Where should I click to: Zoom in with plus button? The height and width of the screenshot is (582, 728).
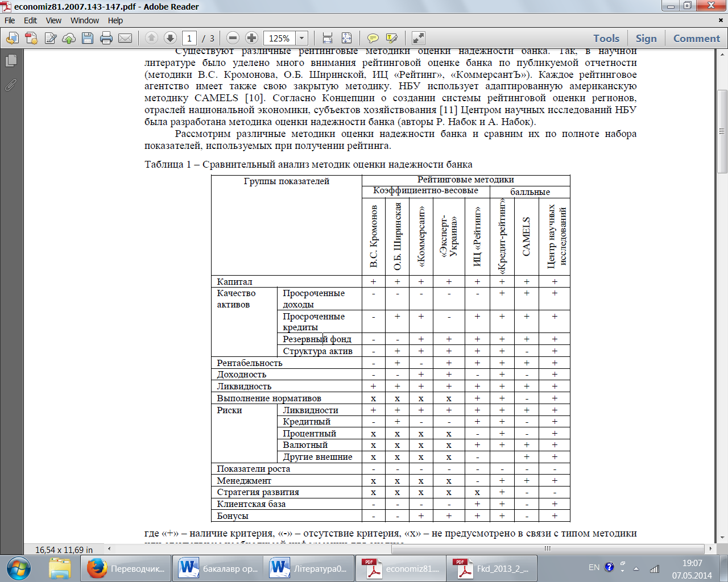(252, 38)
